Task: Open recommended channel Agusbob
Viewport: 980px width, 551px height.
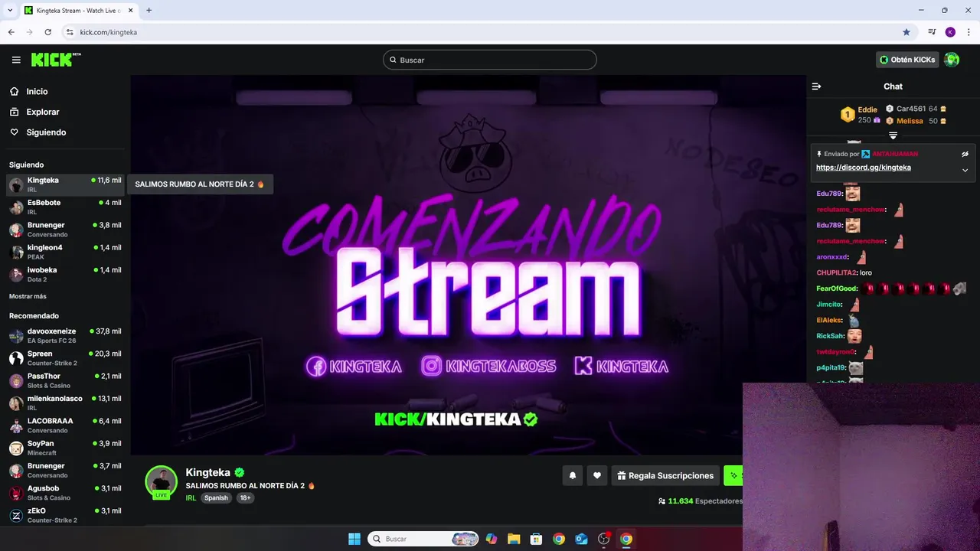Action: 65,493
